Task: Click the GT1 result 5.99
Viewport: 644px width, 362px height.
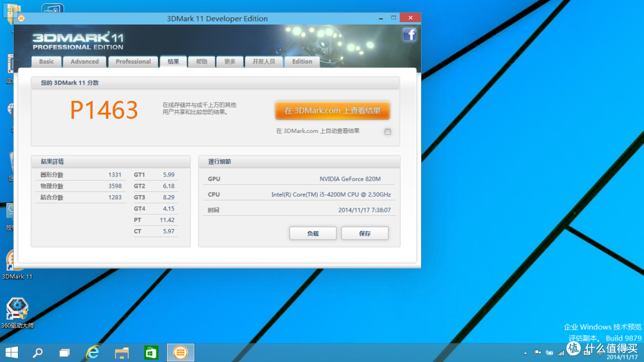Action: 169,175
